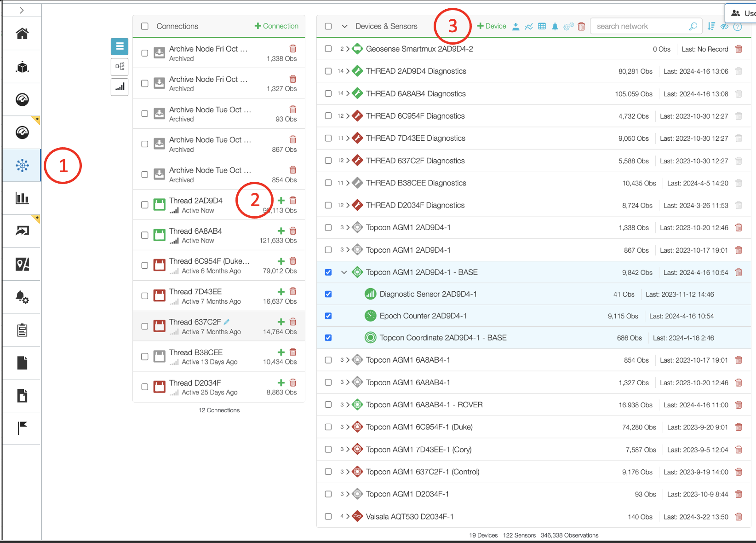Click the + Device button
This screenshot has height=543, width=756.
pyautogui.click(x=492, y=26)
